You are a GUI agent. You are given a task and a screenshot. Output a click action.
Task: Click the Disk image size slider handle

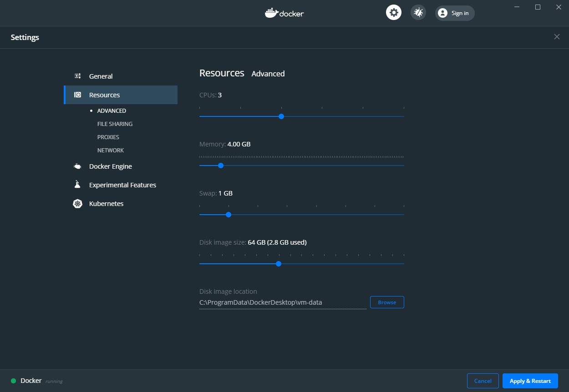pyautogui.click(x=279, y=264)
